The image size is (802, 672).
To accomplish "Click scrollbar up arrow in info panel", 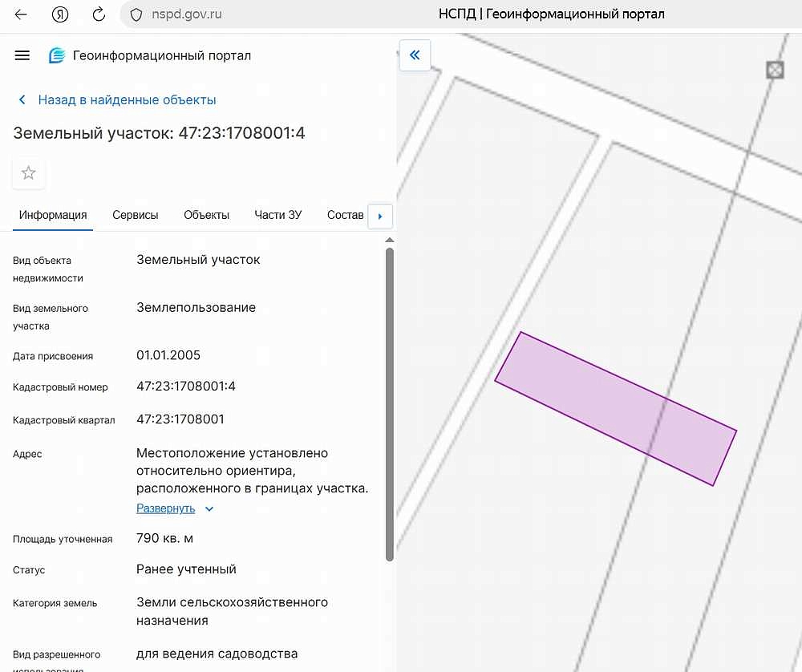I will click(x=389, y=240).
